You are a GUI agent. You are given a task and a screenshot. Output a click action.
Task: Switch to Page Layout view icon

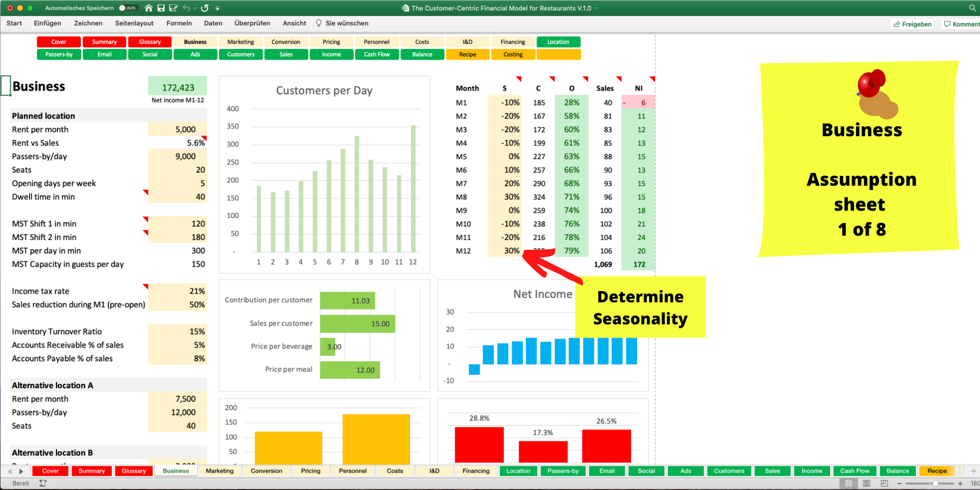point(866,483)
